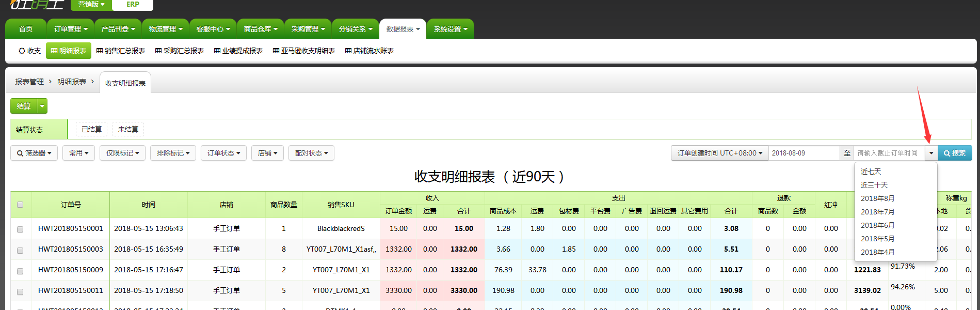The width and height of the screenshot is (980, 310).
Task: Open the 常用 dropdown
Action: pyautogui.click(x=78, y=153)
